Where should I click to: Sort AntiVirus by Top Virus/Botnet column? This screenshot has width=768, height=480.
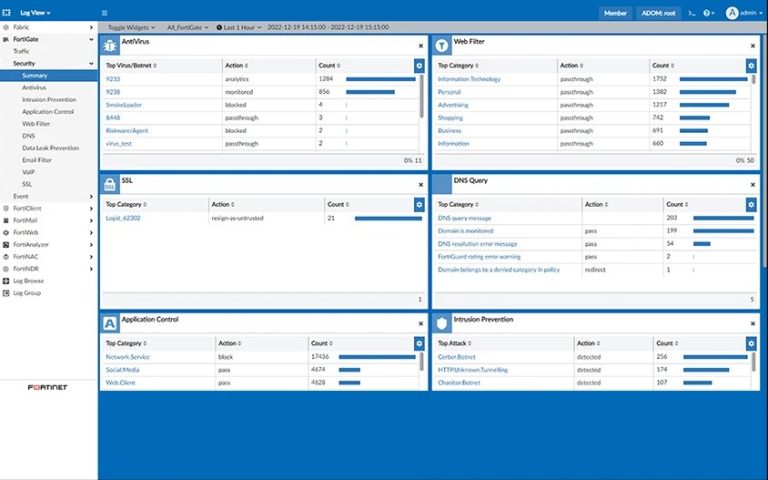(x=131, y=66)
